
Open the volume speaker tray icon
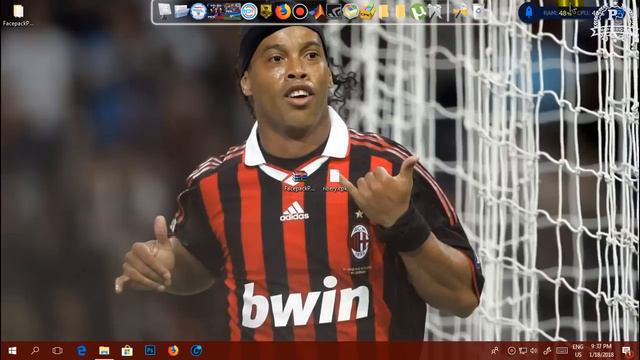pos(533,351)
